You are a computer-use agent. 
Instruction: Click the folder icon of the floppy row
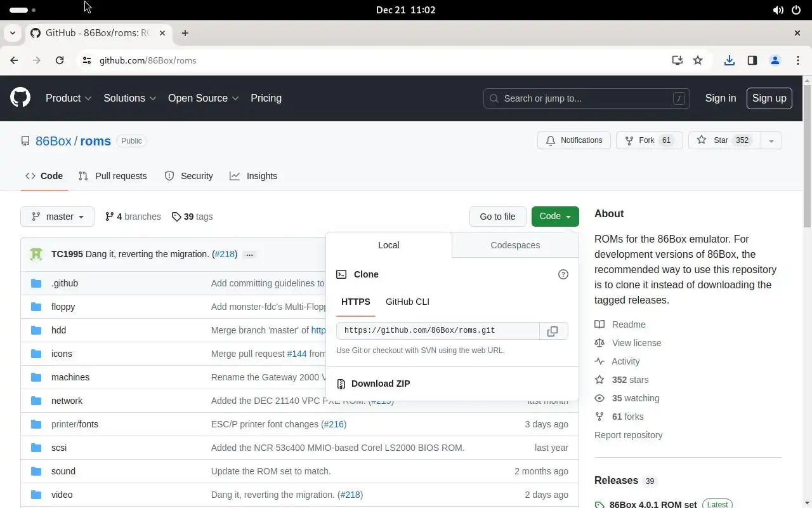coord(36,307)
